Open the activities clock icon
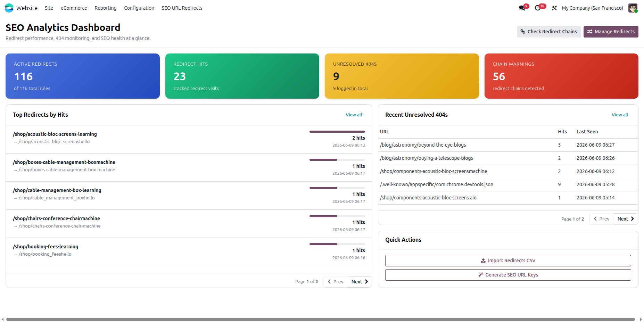644x322 pixels. [538, 8]
